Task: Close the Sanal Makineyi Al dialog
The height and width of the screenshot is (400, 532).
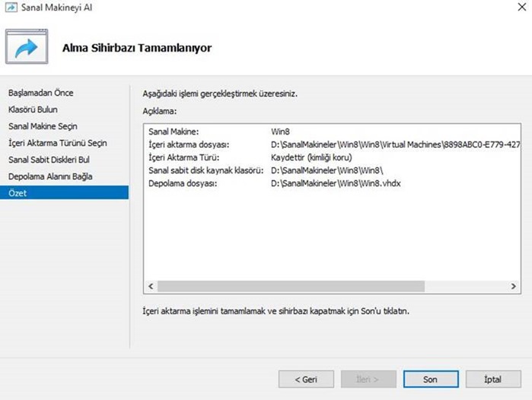Action: [522, 7]
